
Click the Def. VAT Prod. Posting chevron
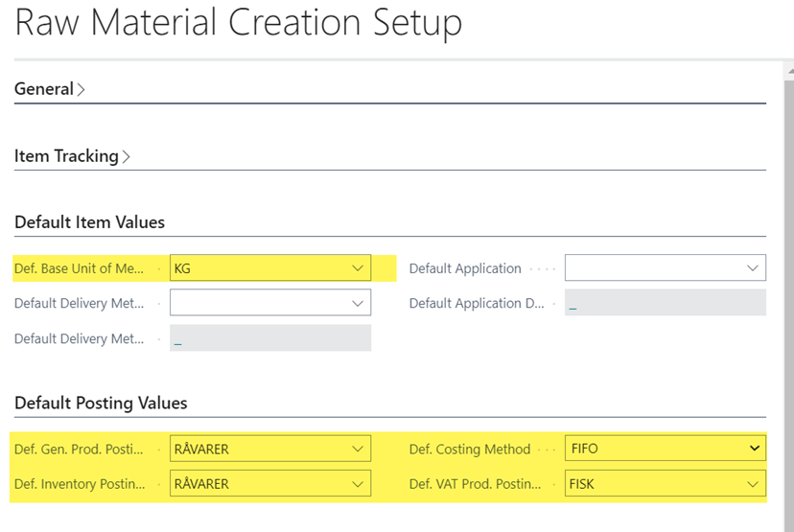(753, 484)
